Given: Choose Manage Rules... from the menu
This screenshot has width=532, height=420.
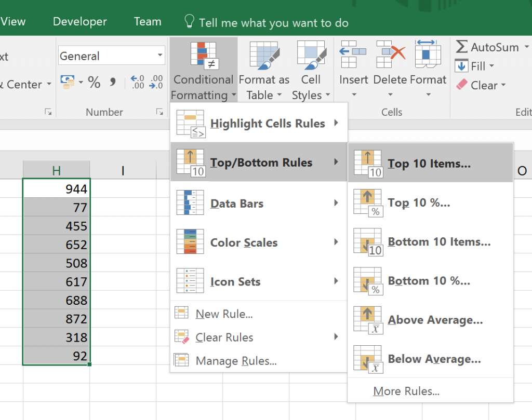Looking at the screenshot, I should click(259, 360).
